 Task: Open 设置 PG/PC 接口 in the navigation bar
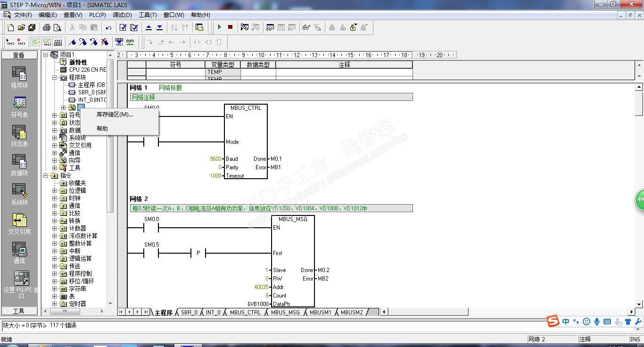21,285
